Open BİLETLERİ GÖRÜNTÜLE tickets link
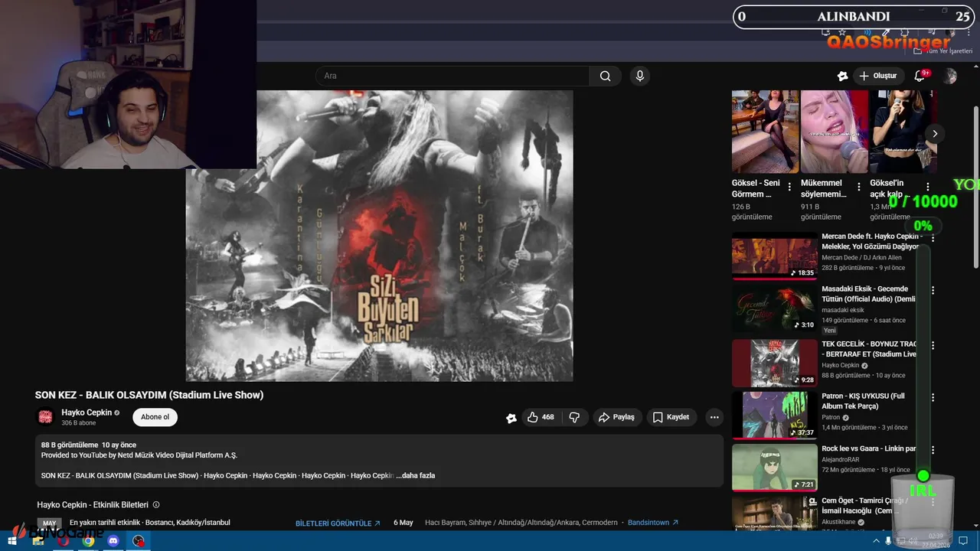Image resolution: width=980 pixels, height=551 pixels. pyautogui.click(x=338, y=523)
